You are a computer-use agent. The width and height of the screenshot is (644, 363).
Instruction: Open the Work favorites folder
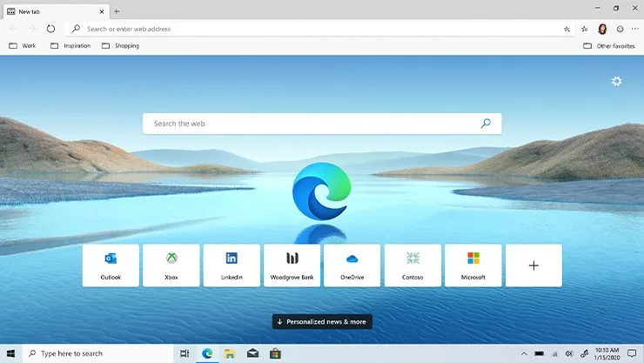pos(23,45)
